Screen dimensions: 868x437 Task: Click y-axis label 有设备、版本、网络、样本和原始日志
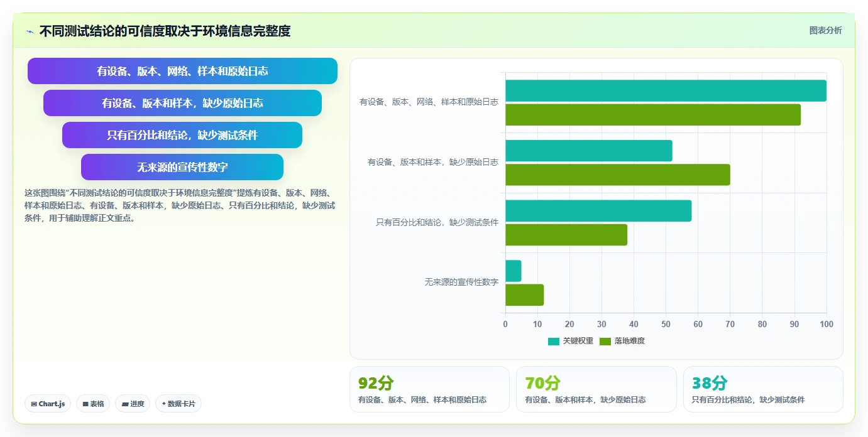(429, 102)
